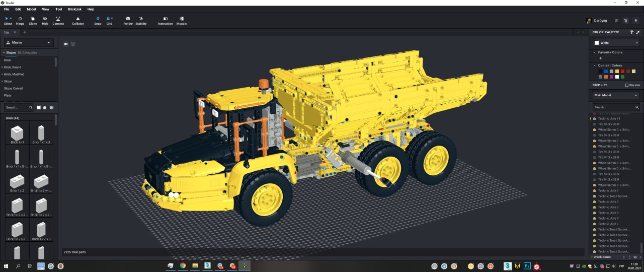Screen dimensions: 644x272
Task: Toggle the Collision option
Action: pos(78,21)
